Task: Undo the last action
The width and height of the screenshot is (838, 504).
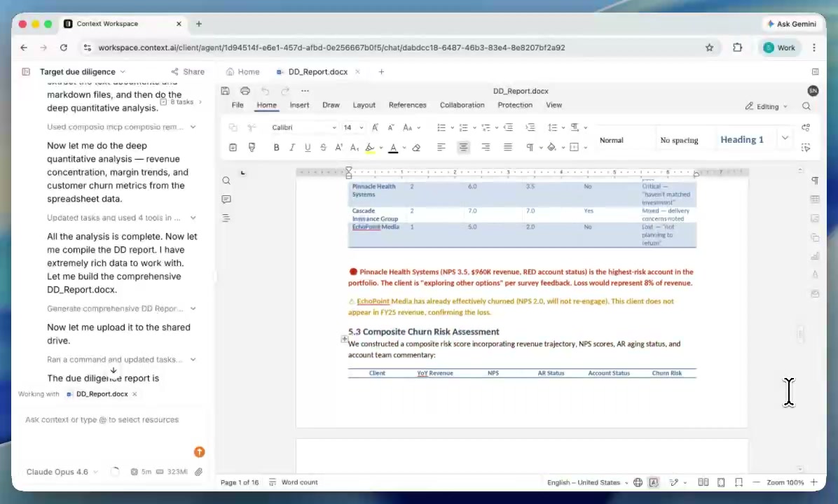Action: (265, 91)
